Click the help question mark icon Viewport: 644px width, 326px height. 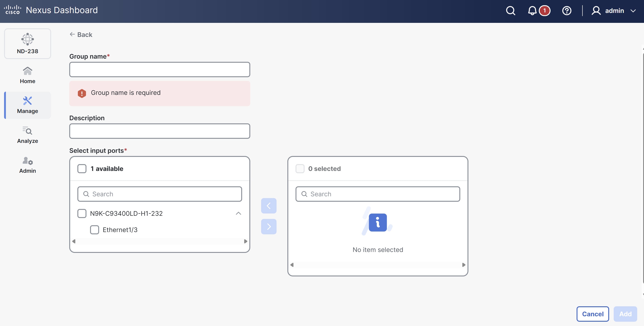(x=567, y=11)
